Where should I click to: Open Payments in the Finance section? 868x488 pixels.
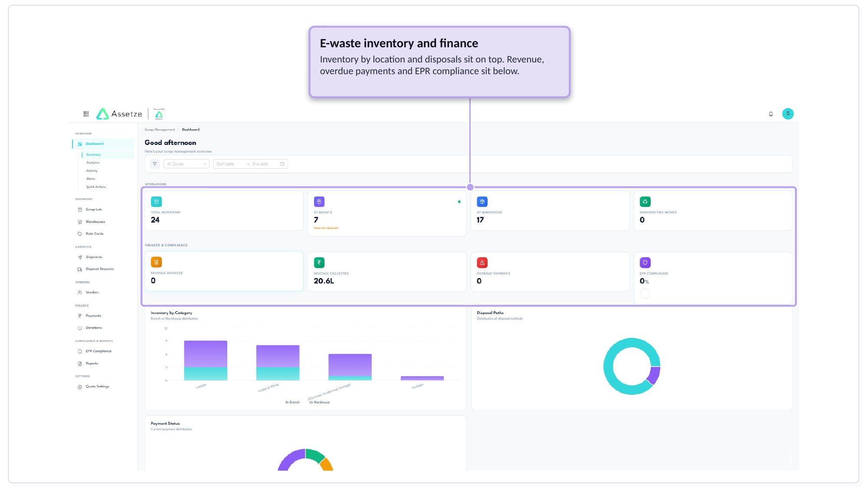coord(93,316)
